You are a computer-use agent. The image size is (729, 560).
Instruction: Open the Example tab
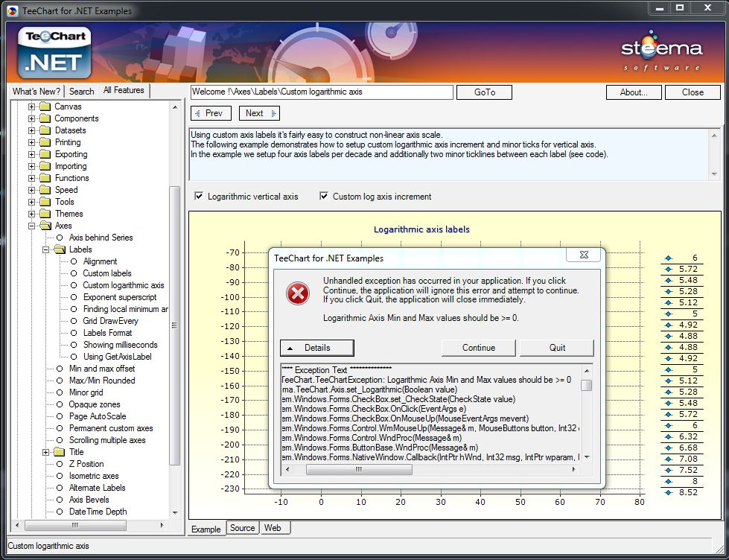206,529
